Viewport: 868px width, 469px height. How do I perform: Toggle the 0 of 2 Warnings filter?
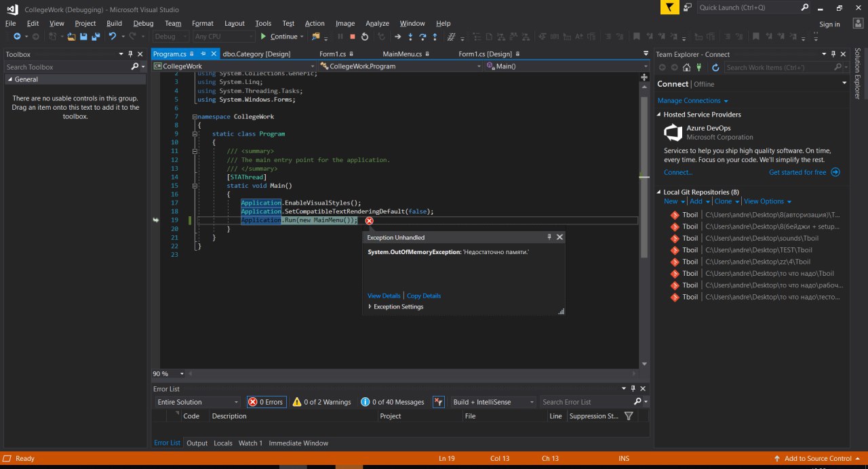point(321,402)
